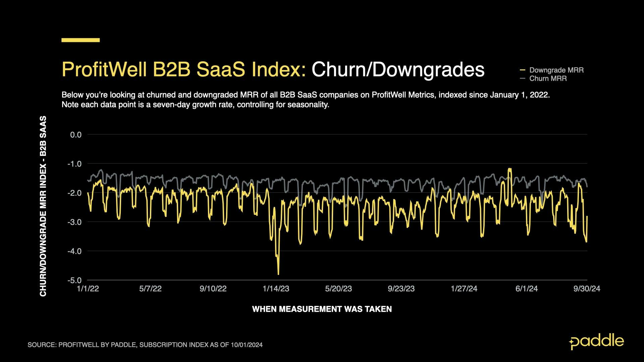Click the gray Churn MRR legend swatch
Screen dimensions: 644x362
pyautogui.click(x=522, y=78)
